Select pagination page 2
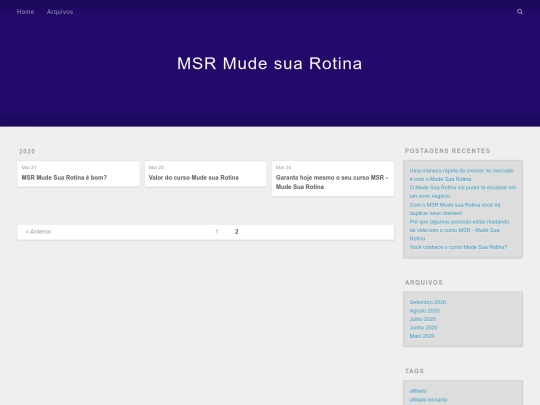The width and height of the screenshot is (540, 405). [x=237, y=232]
